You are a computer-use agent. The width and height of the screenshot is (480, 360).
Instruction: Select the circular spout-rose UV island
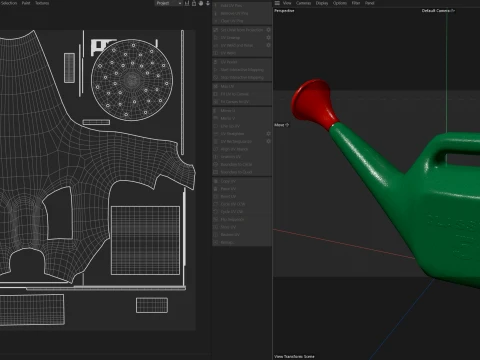(132, 80)
